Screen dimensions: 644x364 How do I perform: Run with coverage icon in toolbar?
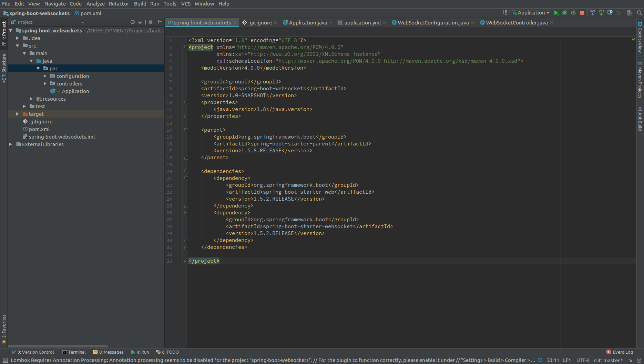573,13
